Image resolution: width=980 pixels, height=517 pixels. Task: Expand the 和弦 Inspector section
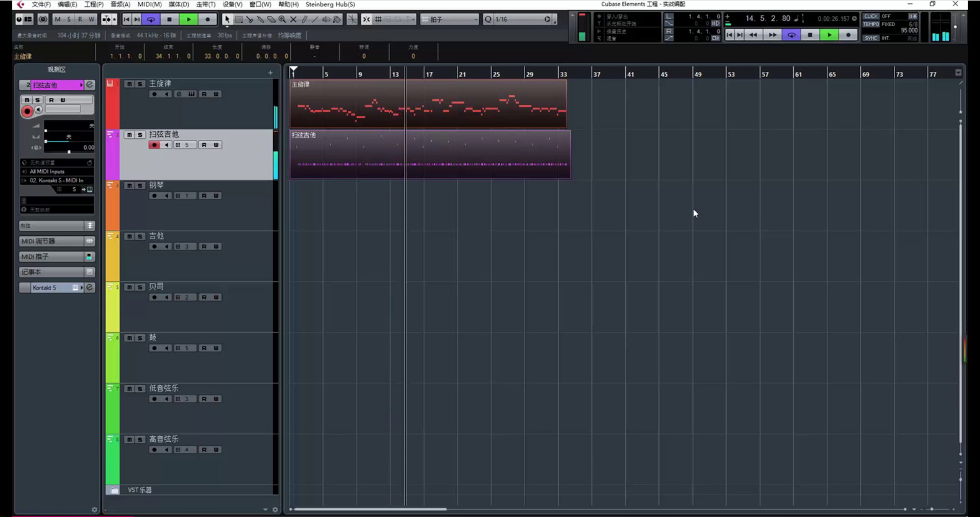point(57,226)
